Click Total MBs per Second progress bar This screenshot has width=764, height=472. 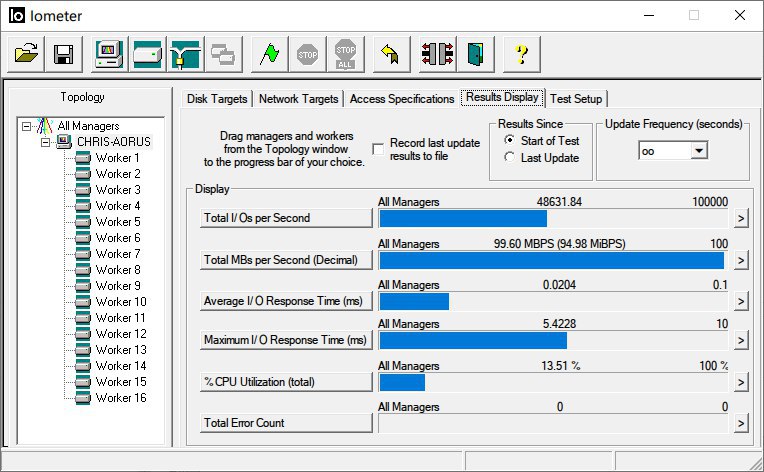[553, 261]
